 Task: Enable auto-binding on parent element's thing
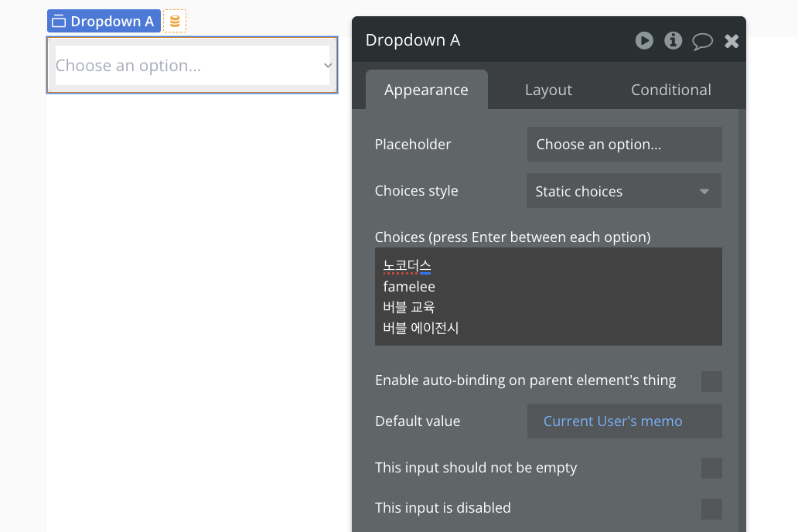(711, 381)
